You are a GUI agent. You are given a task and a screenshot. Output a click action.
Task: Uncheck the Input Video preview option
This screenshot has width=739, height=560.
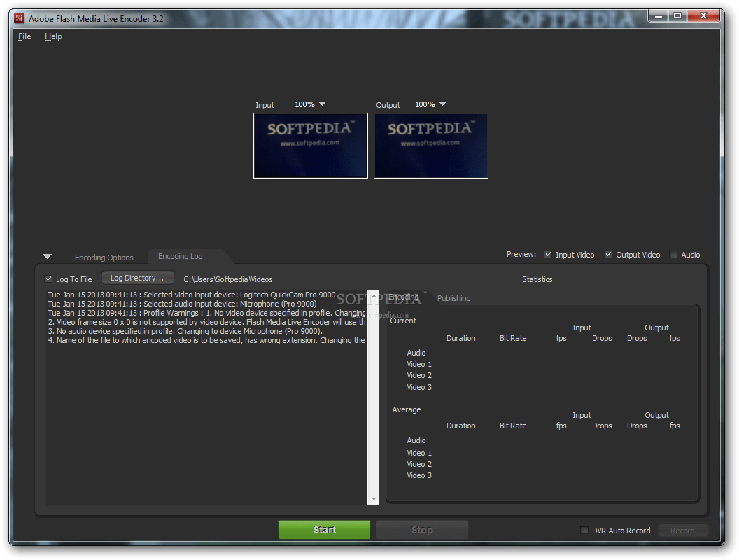pyautogui.click(x=549, y=254)
